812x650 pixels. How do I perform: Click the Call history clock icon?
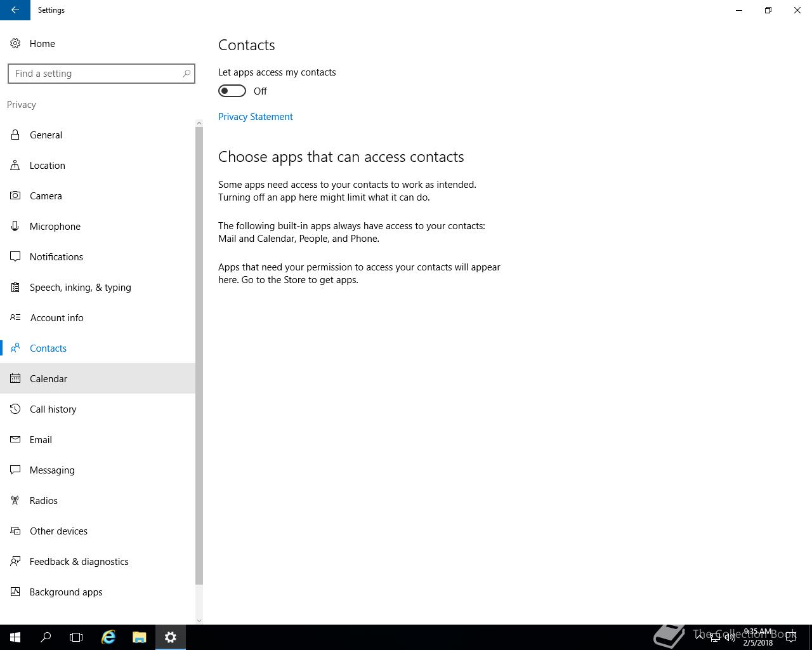15,409
